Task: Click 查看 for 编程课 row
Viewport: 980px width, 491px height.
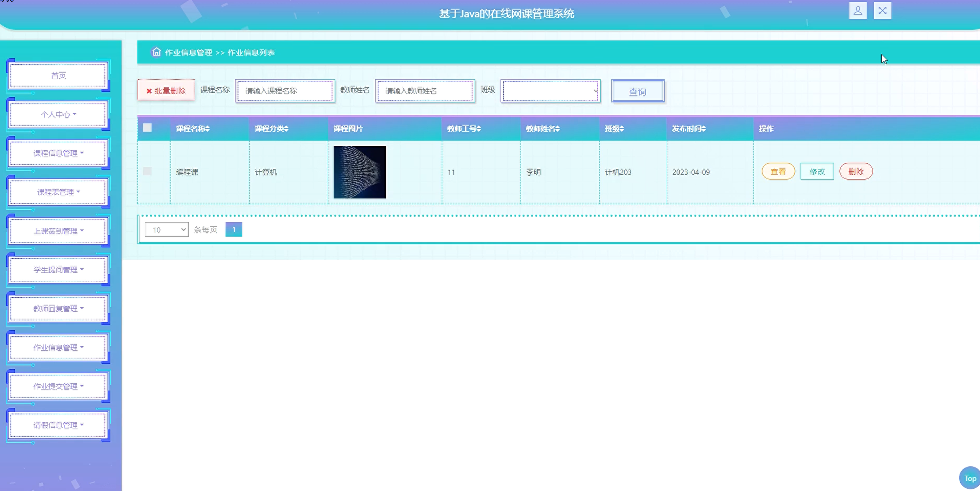Action: [x=778, y=171]
